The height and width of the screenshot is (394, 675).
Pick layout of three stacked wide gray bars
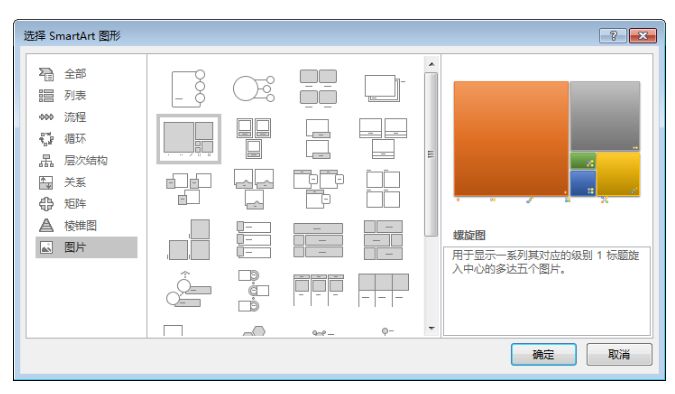(x=318, y=239)
